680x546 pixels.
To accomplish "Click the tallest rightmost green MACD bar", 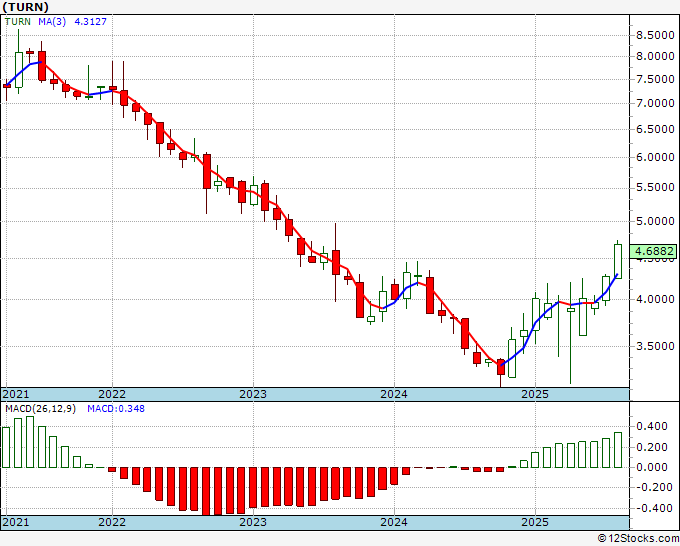I will click(x=618, y=450).
